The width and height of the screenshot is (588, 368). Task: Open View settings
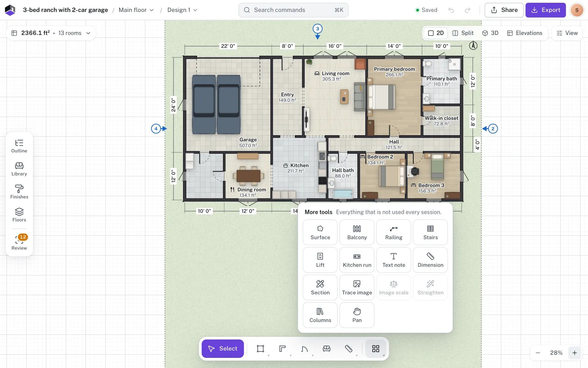click(567, 33)
